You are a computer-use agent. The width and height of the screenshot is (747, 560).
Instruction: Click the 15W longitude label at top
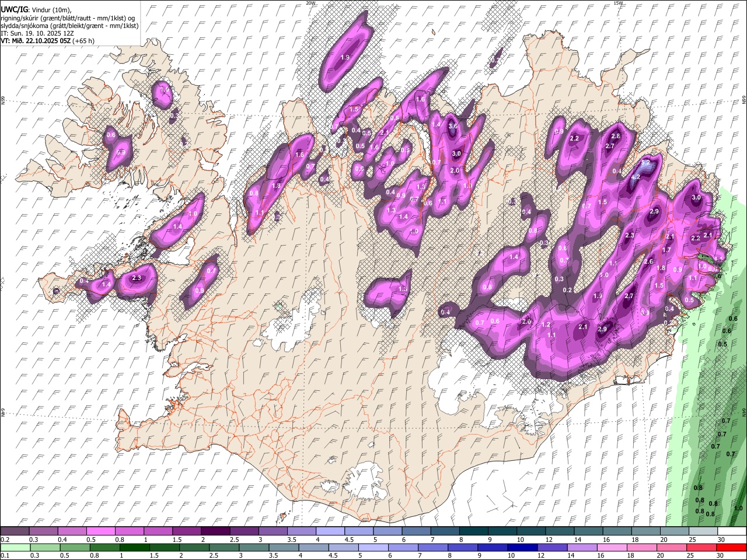click(x=618, y=3)
